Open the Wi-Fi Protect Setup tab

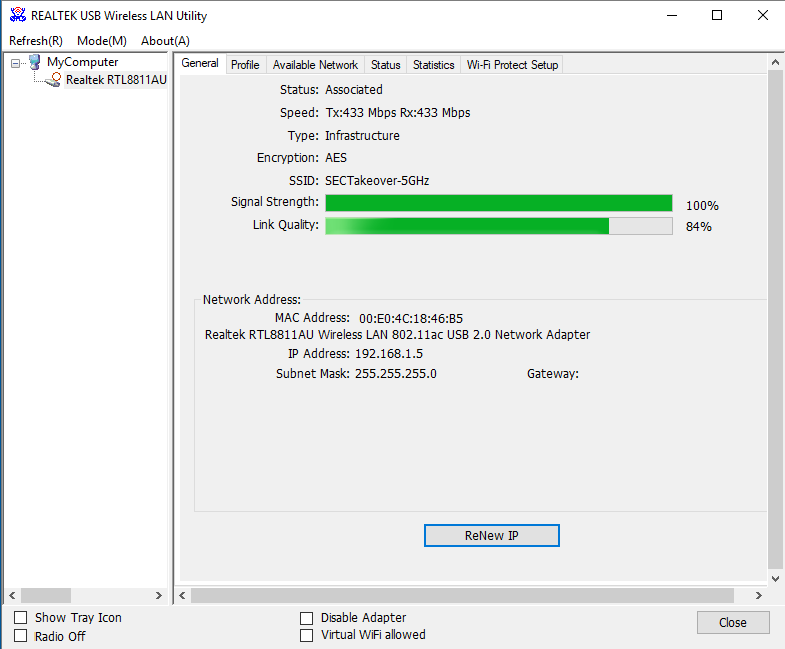[512, 65]
